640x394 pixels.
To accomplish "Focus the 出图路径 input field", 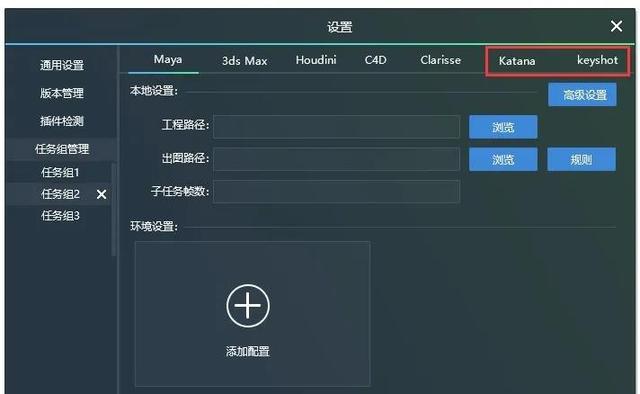I will click(x=337, y=159).
